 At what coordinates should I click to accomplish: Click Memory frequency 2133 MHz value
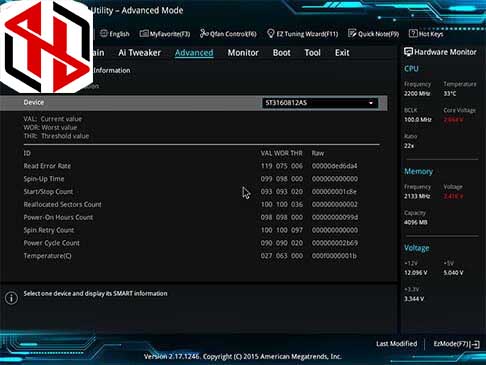point(417,196)
